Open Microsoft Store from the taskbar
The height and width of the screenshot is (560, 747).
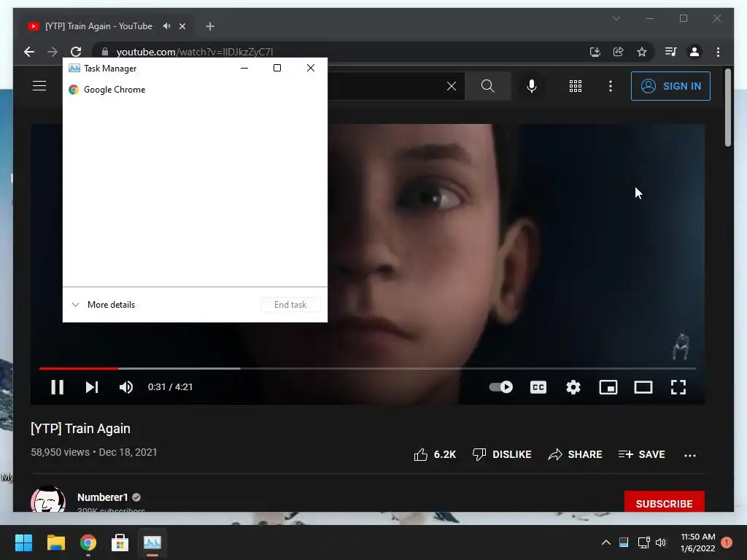[x=120, y=542]
